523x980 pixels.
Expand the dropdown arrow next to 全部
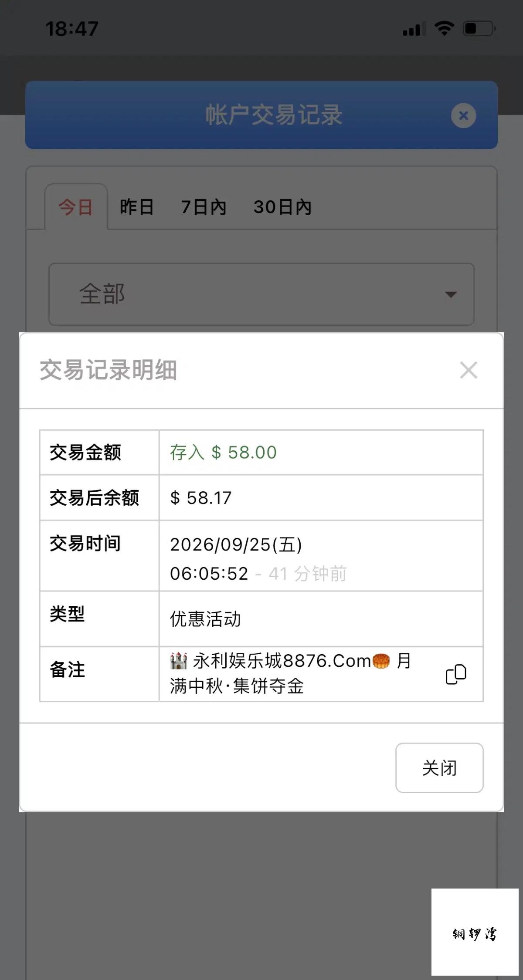click(x=451, y=295)
